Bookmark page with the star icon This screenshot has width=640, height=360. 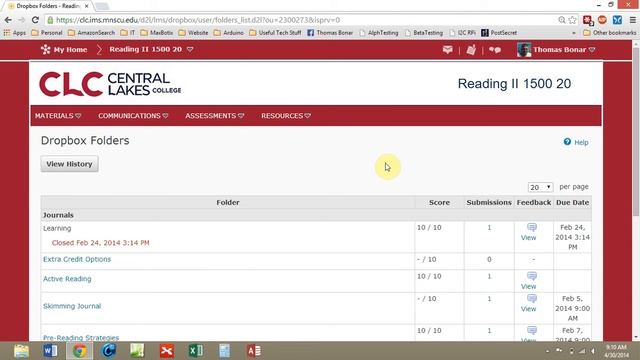click(573, 20)
